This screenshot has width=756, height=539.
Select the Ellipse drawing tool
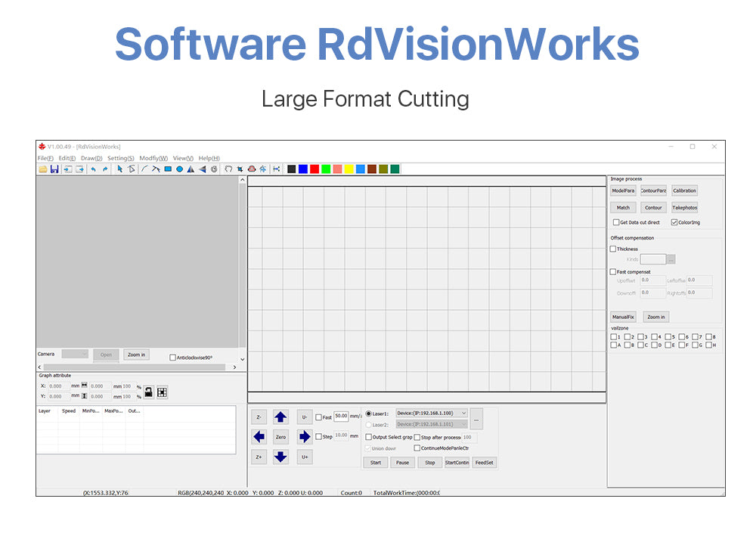click(x=179, y=169)
